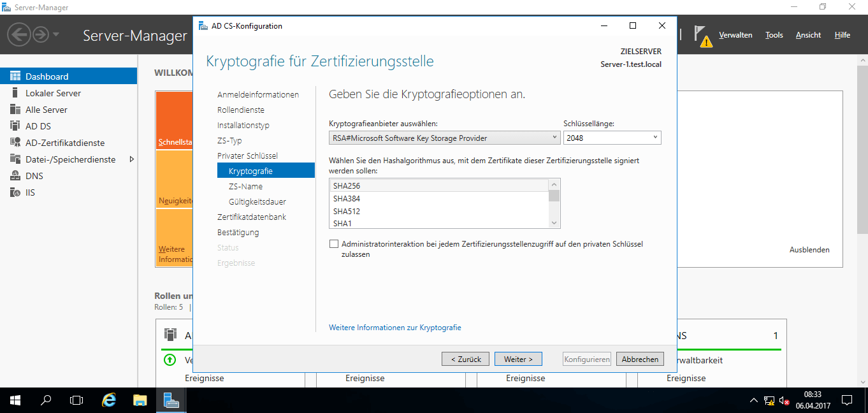Expand the Datei-/Speicherdienste arrow
The height and width of the screenshot is (413, 868).
[x=131, y=159]
